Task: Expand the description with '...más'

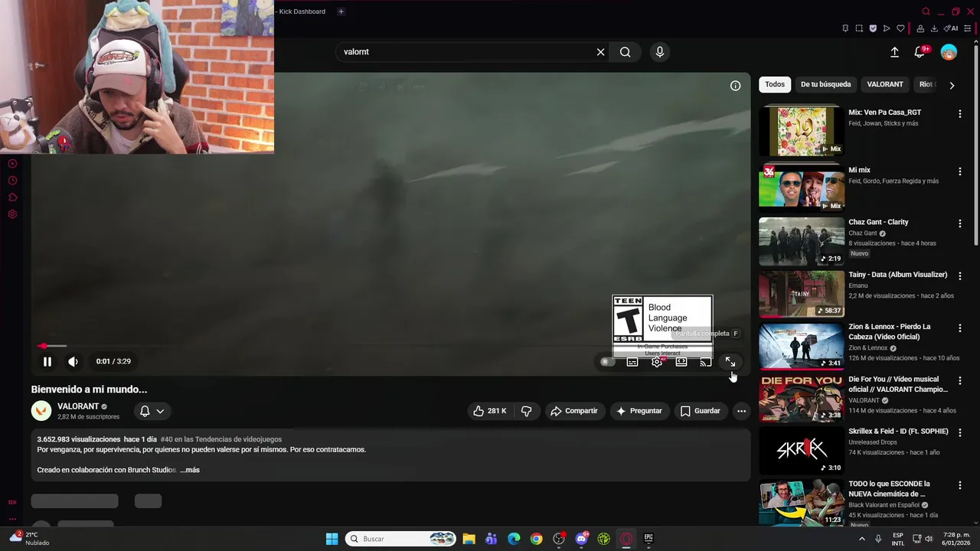Action: 190,470
